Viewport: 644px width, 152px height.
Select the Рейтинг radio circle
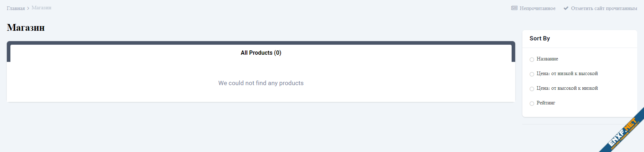tap(532, 103)
